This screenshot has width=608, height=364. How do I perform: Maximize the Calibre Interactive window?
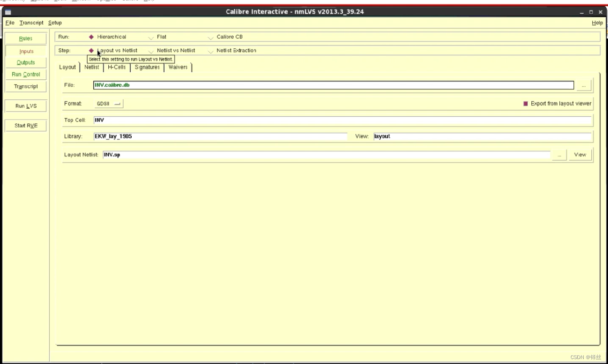(591, 12)
